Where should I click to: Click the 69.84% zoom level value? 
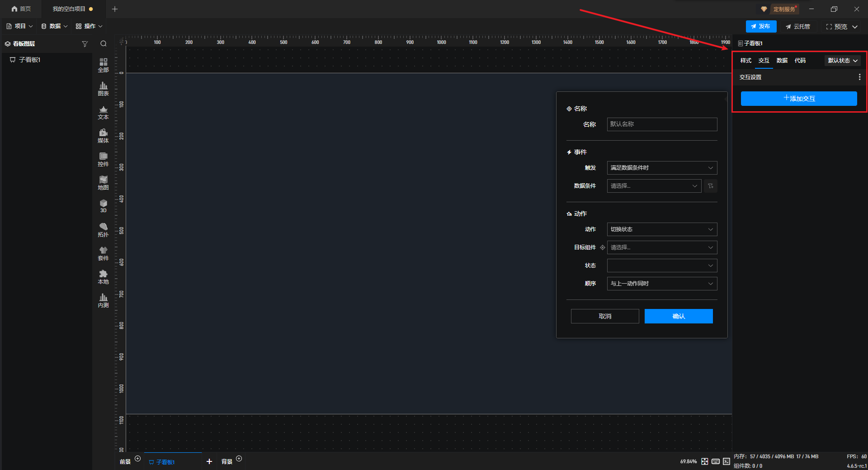688,461
